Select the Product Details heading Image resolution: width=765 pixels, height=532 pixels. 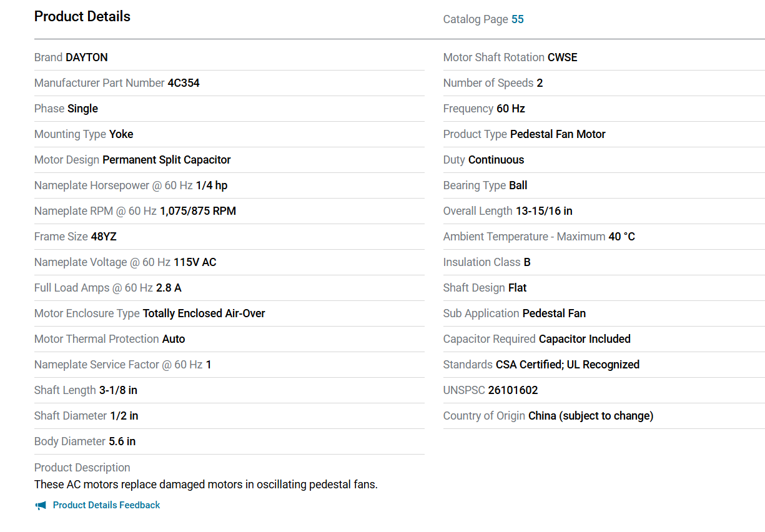click(x=82, y=17)
